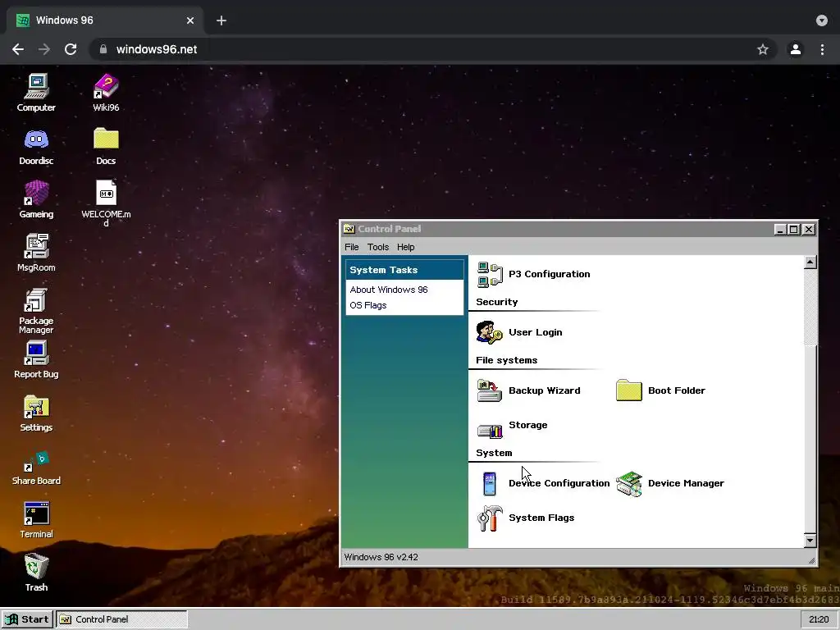The height and width of the screenshot is (630, 840).
Task: Click the browser back arrow
Action: point(18,49)
